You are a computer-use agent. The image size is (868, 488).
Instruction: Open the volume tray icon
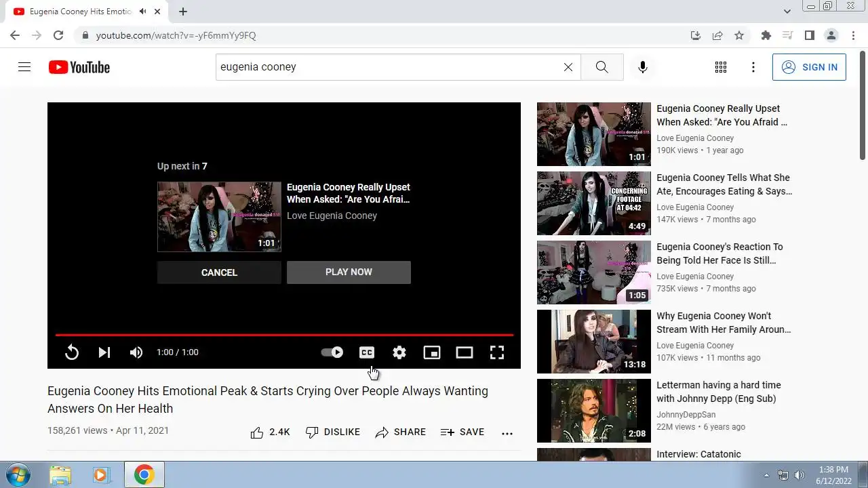(x=800, y=475)
